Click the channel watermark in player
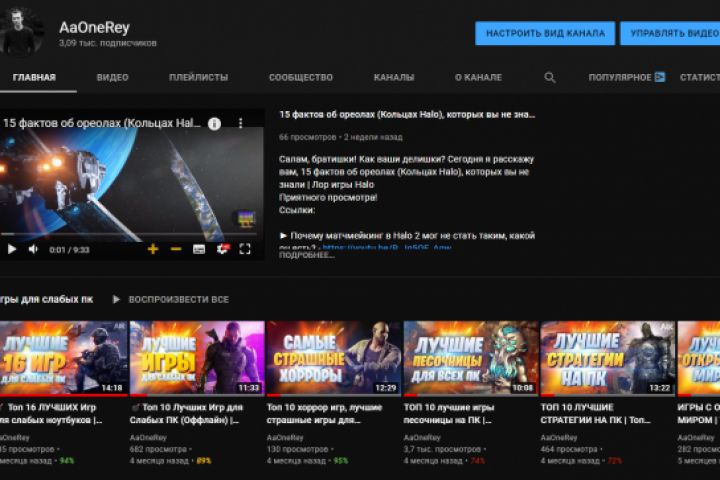The width and height of the screenshot is (720, 480). [246, 219]
